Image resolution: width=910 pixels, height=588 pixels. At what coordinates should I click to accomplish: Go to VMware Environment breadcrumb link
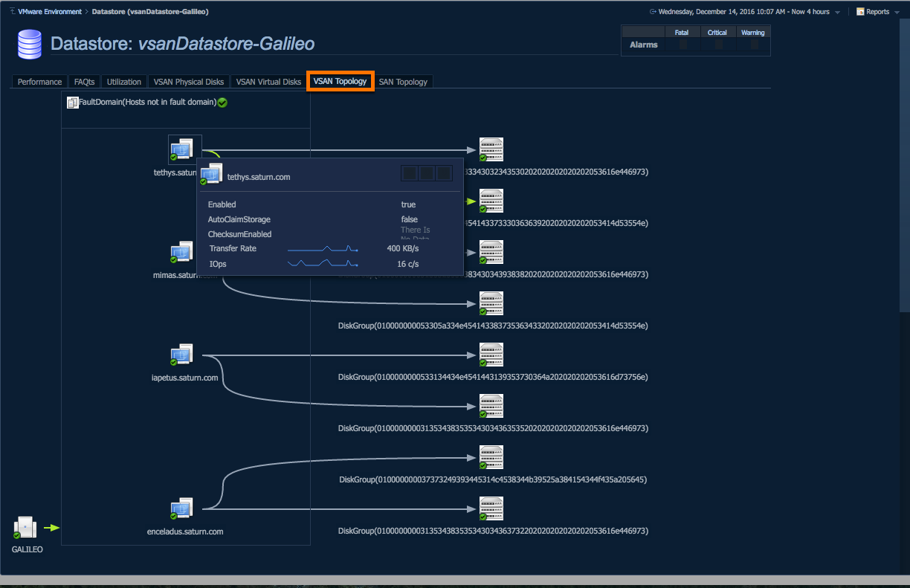tap(49, 12)
